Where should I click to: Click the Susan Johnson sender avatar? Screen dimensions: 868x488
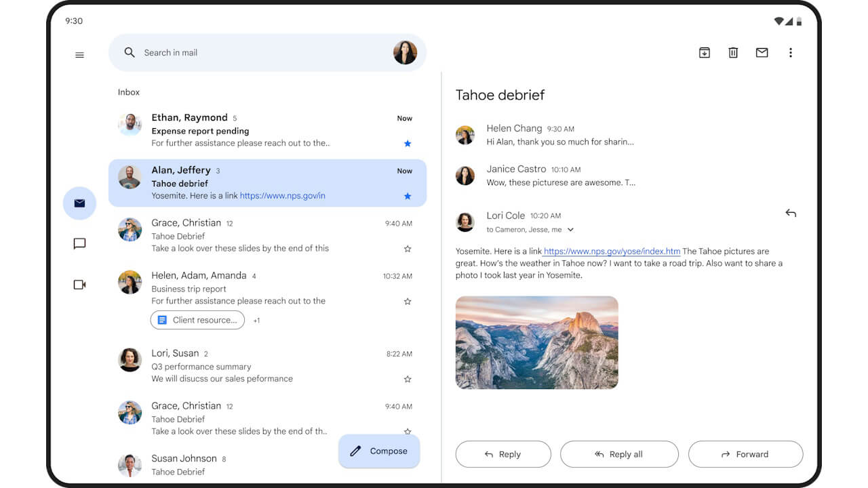pyautogui.click(x=130, y=465)
